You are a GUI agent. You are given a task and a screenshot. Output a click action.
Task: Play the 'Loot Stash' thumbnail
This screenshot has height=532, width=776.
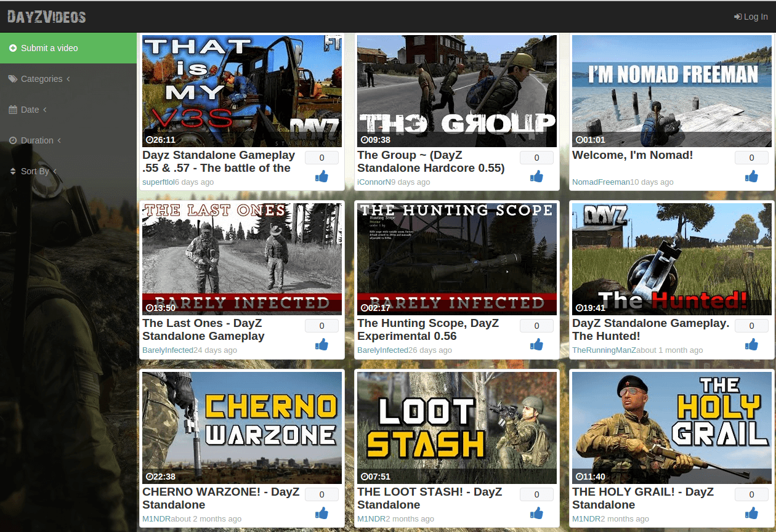click(x=457, y=427)
